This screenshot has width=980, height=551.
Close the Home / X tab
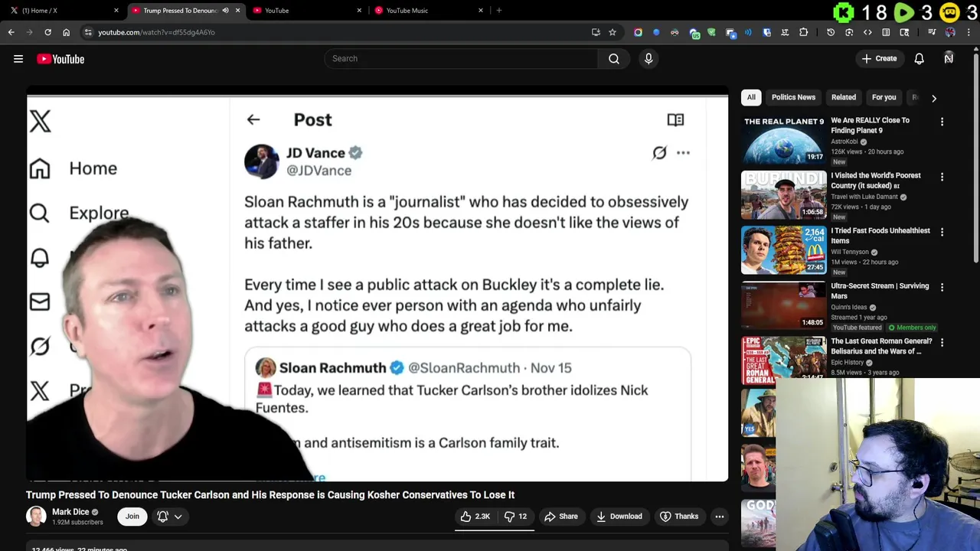116,11
